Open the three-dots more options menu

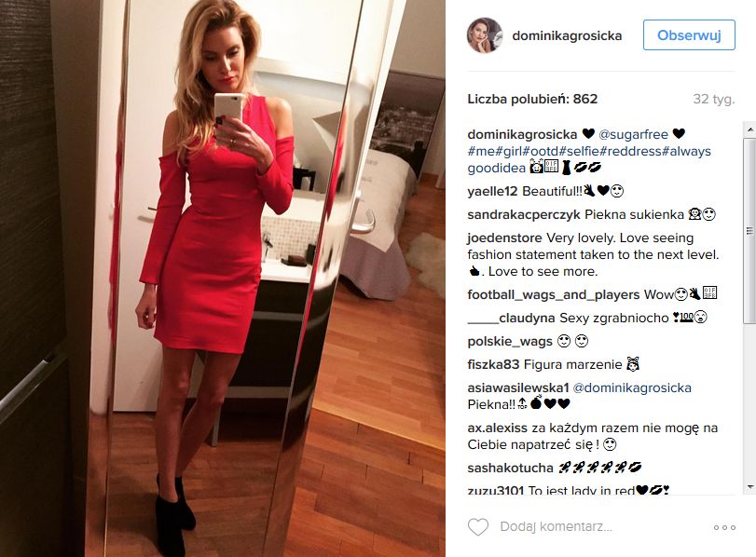[724, 527]
